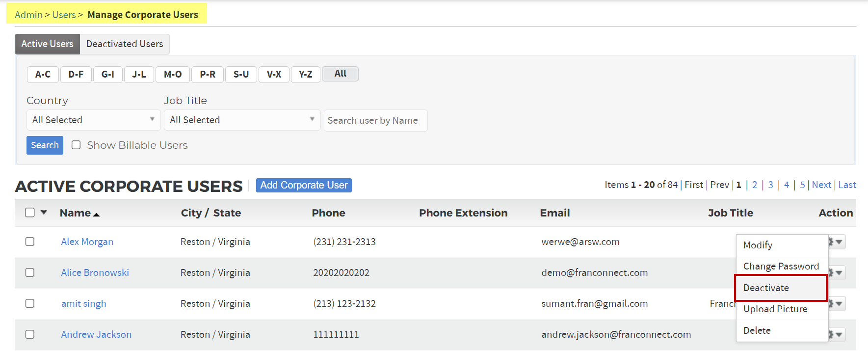Open action menu arrow for Alice Bronowski
The height and width of the screenshot is (351, 868).
coord(839,273)
